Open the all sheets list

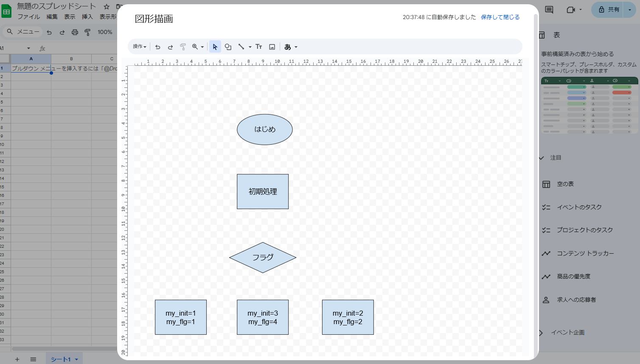pyautogui.click(x=33, y=359)
